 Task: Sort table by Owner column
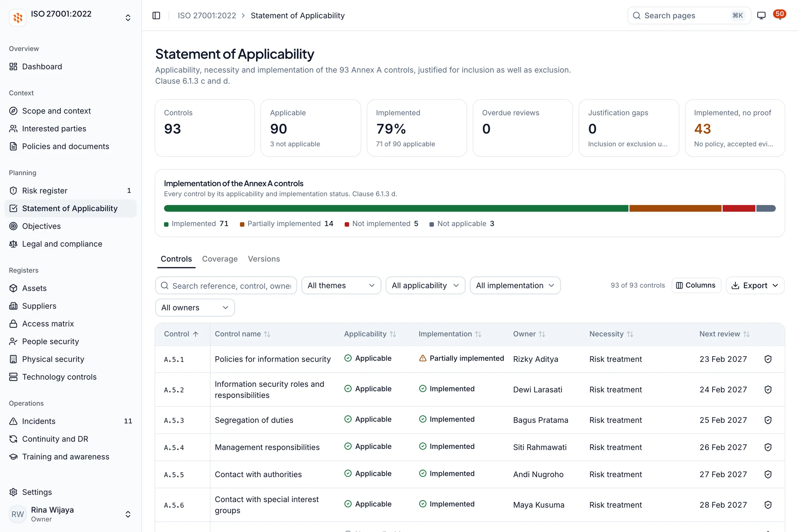pyautogui.click(x=529, y=334)
